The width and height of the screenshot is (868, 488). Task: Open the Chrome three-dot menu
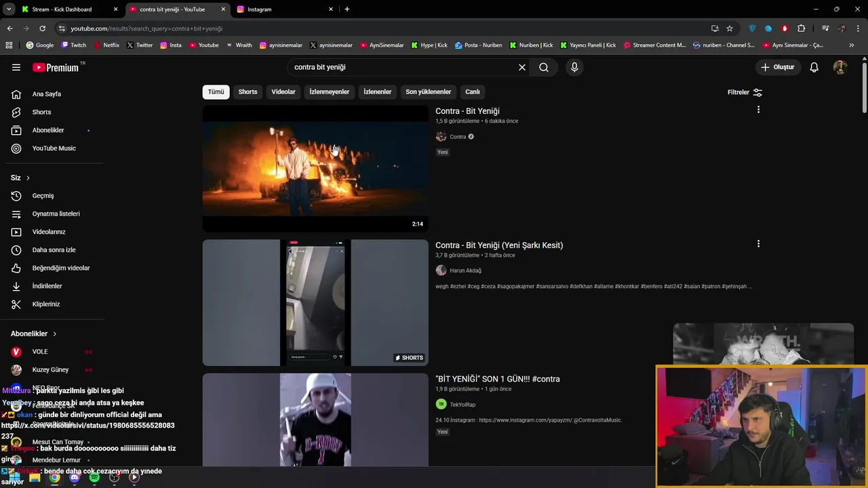tap(859, 28)
